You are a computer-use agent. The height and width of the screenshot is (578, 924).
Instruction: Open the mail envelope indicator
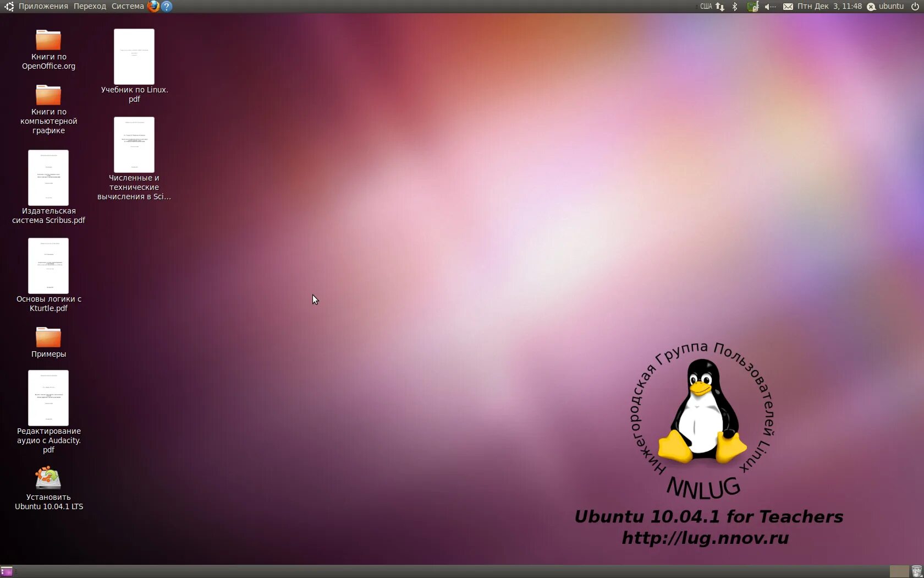pos(788,6)
